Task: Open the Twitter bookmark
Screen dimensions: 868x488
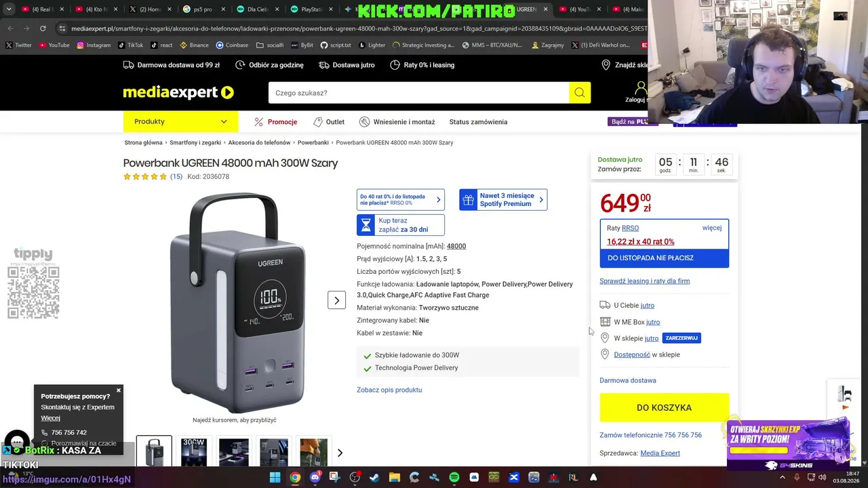Action: click(18, 45)
